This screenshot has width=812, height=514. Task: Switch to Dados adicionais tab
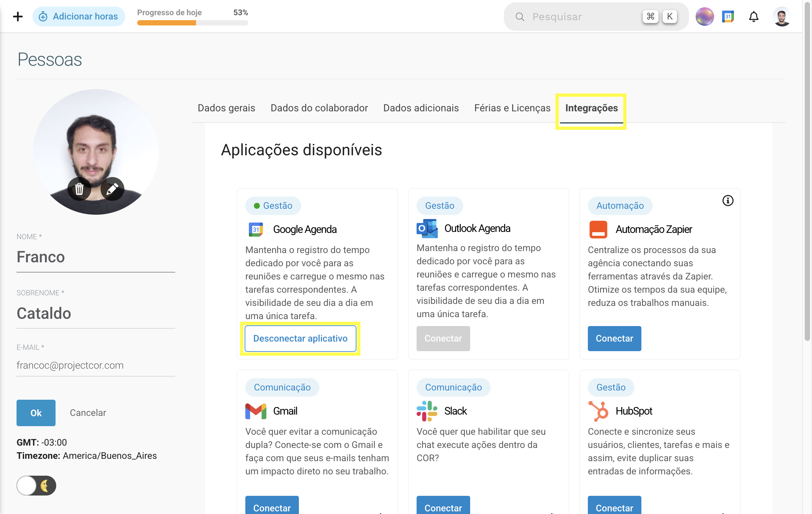(421, 108)
